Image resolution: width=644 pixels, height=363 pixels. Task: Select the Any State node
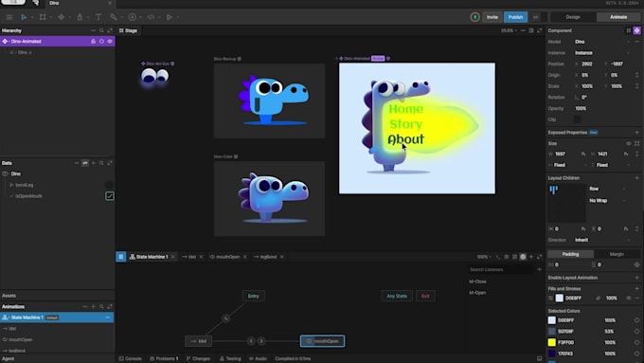(397, 296)
